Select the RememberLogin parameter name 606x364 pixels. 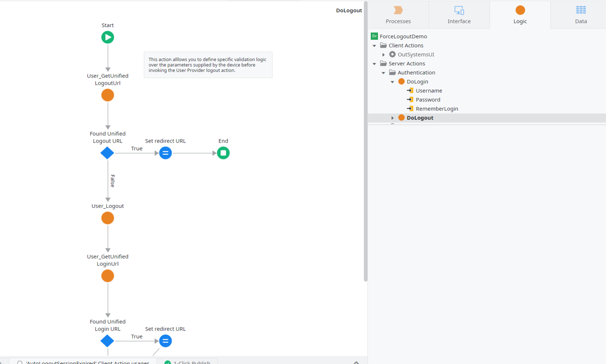pyautogui.click(x=437, y=108)
